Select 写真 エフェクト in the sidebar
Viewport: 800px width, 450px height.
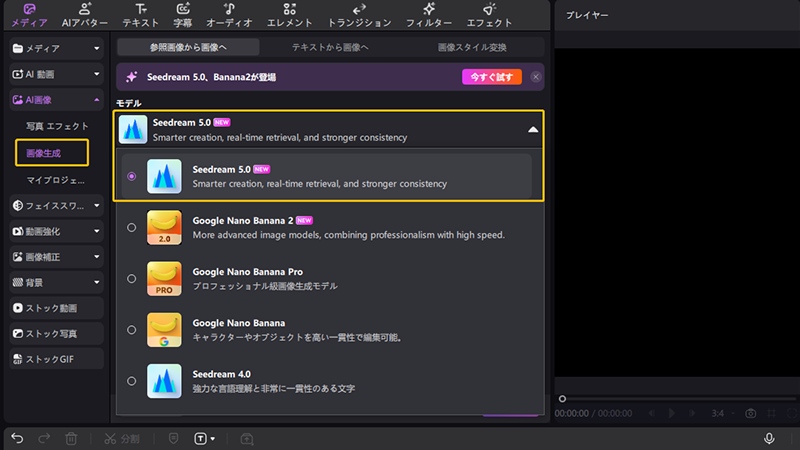[x=57, y=126]
